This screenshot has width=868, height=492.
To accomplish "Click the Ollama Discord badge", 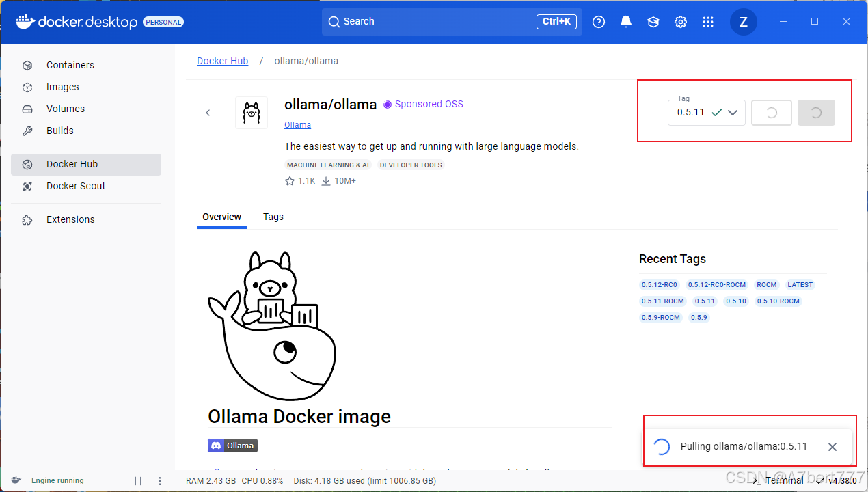I will coord(232,446).
